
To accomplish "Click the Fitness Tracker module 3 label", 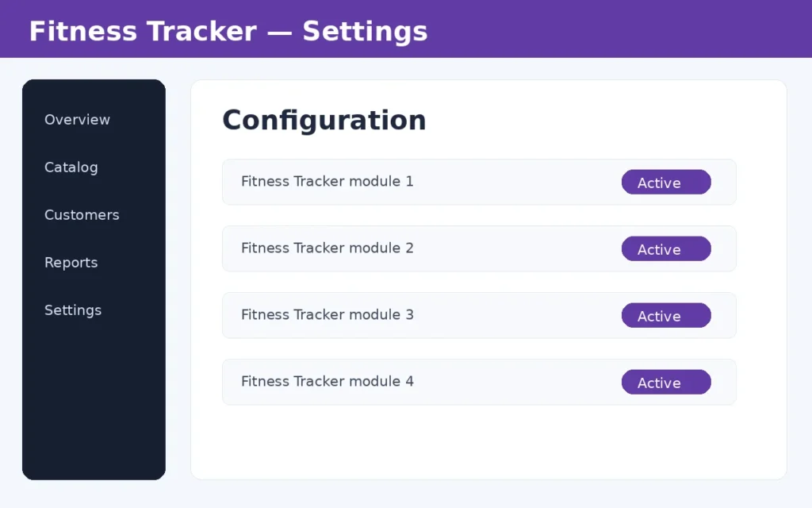I will pos(327,314).
